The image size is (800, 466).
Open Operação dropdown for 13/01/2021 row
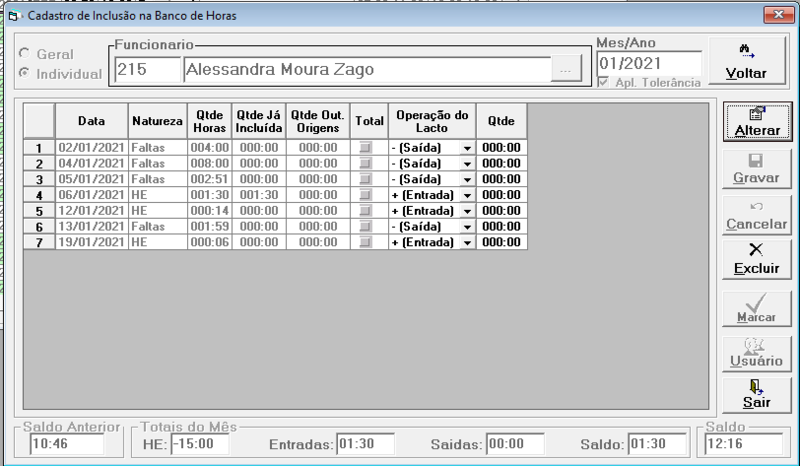click(467, 227)
